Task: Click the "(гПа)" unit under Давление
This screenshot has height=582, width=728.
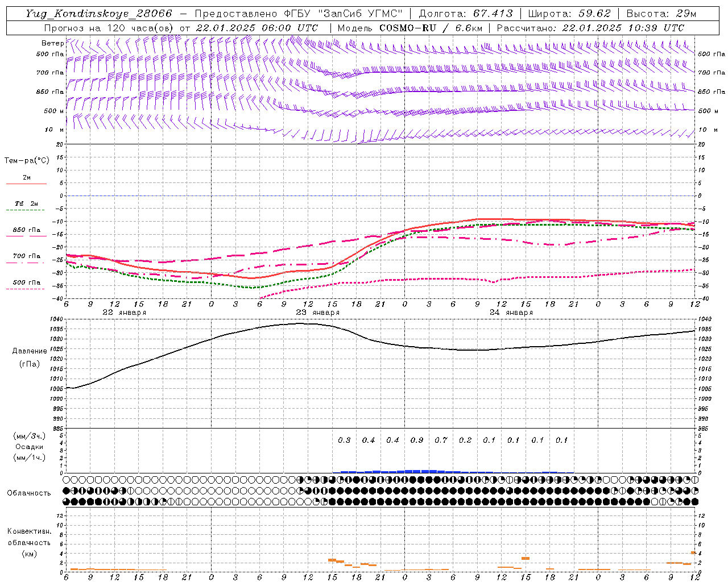Action: [x=28, y=364]
